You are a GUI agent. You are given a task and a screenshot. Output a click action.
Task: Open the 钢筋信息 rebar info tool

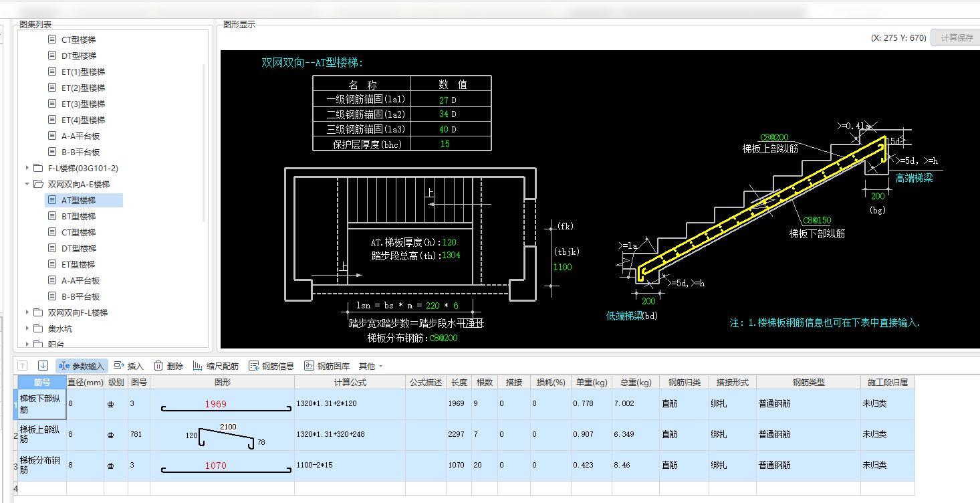(x=271, y=366)
